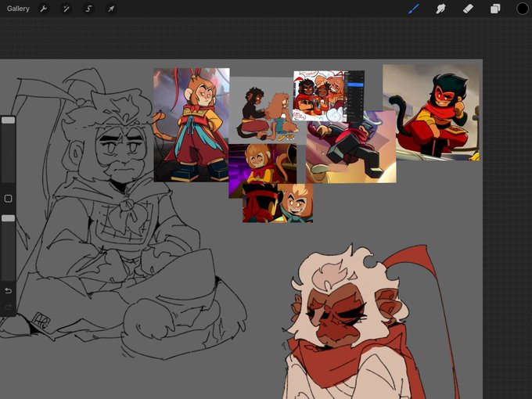
Task: Tap the square modify button on sidebar
Action: tap(8, 199)
